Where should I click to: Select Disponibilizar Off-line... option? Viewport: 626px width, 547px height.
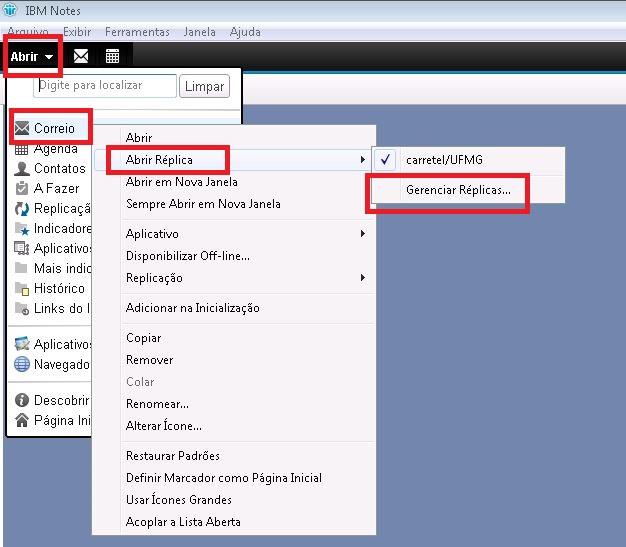coord(188,256)
